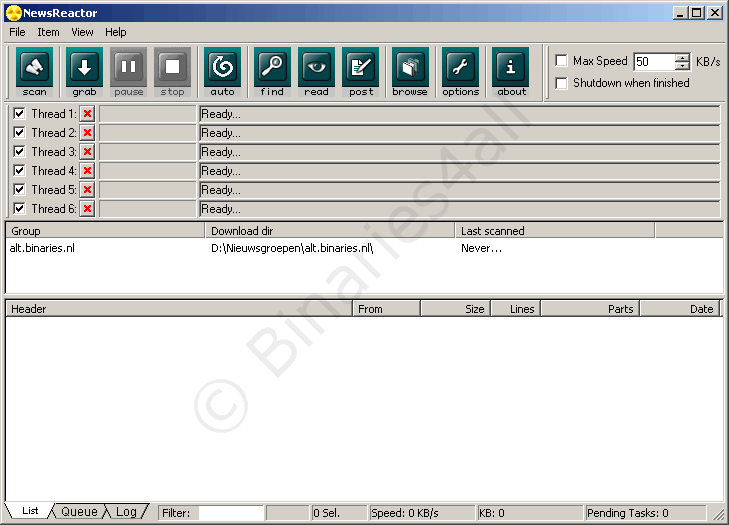The width and height of the screenshot is (729, 525).
Task: Open the File menu
Action: coord(17,32)
